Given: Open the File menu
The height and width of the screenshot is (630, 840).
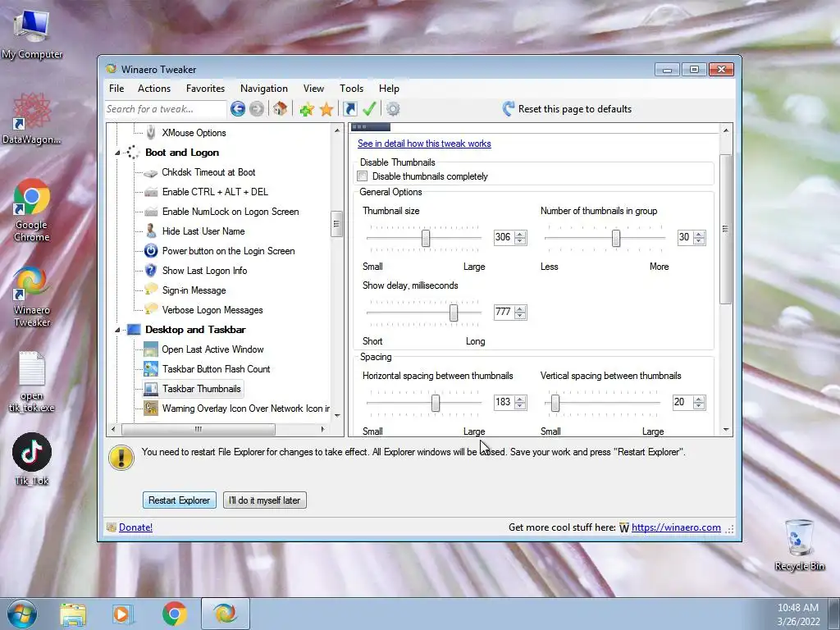Looking at the screenshot, I should click(116, 89).
